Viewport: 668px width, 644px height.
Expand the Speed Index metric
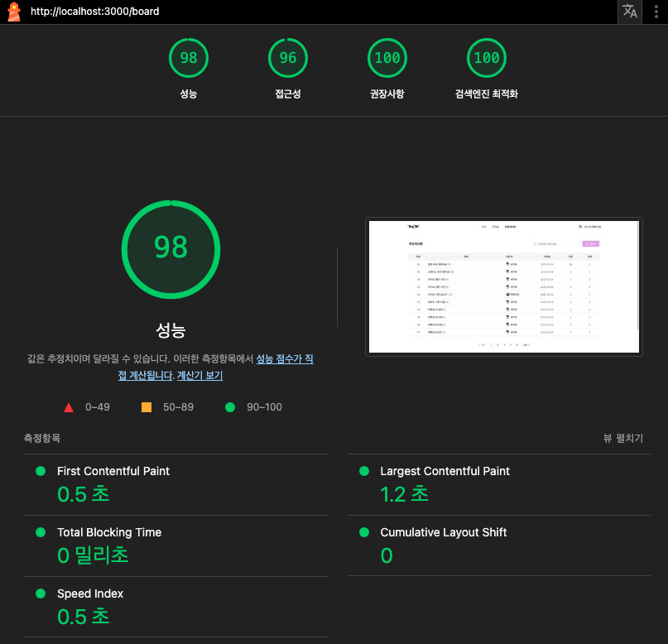[x=175, y=608]
